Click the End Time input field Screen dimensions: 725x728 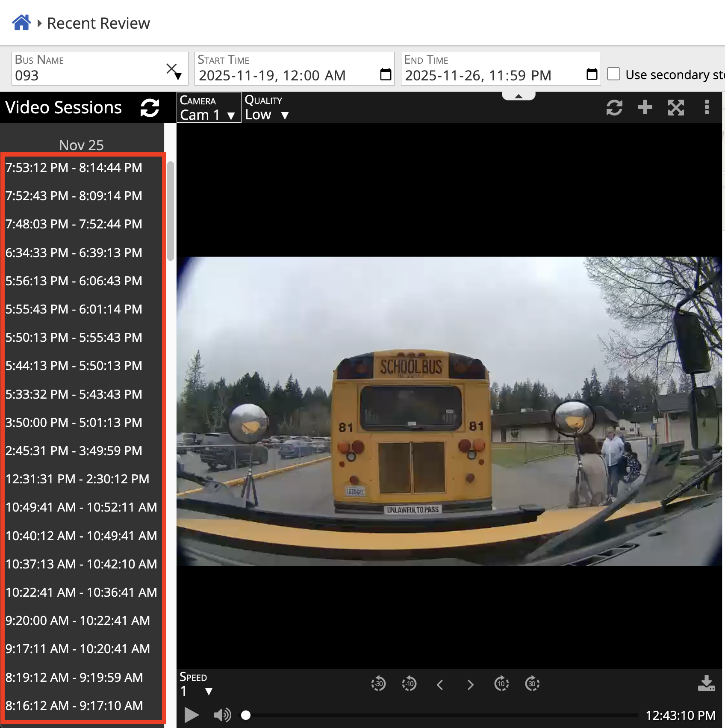501,68
